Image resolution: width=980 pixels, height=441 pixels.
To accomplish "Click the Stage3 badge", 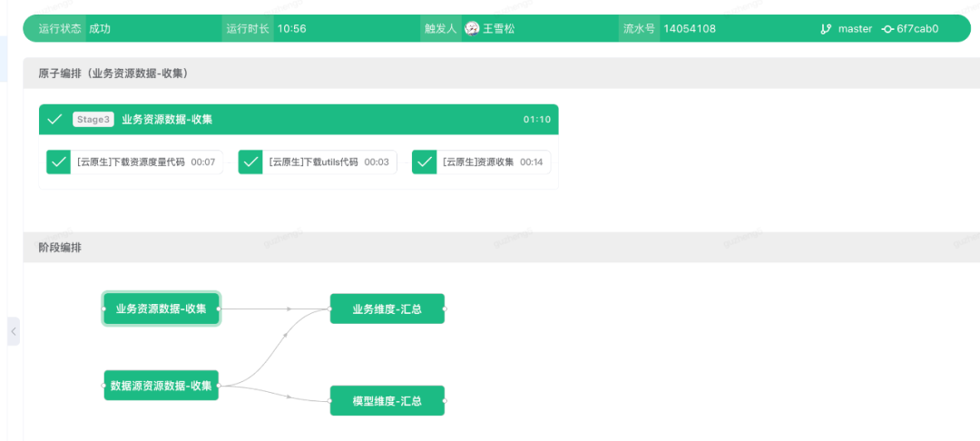I will pos(93,119).
